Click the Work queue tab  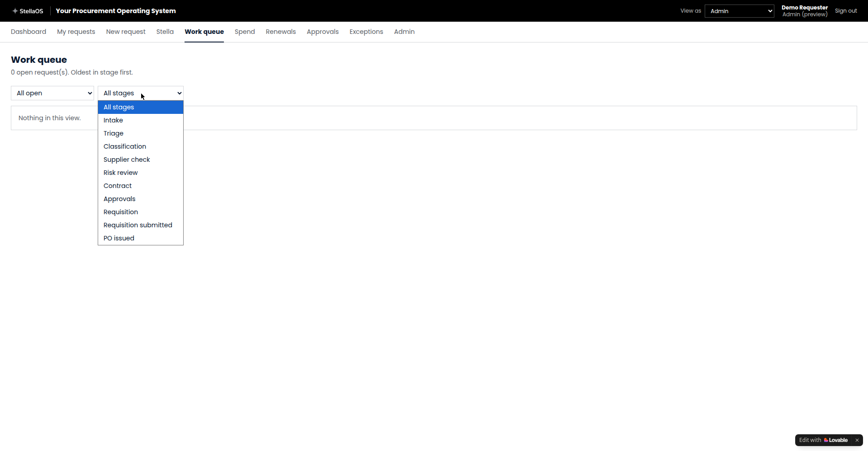[204, 32]
